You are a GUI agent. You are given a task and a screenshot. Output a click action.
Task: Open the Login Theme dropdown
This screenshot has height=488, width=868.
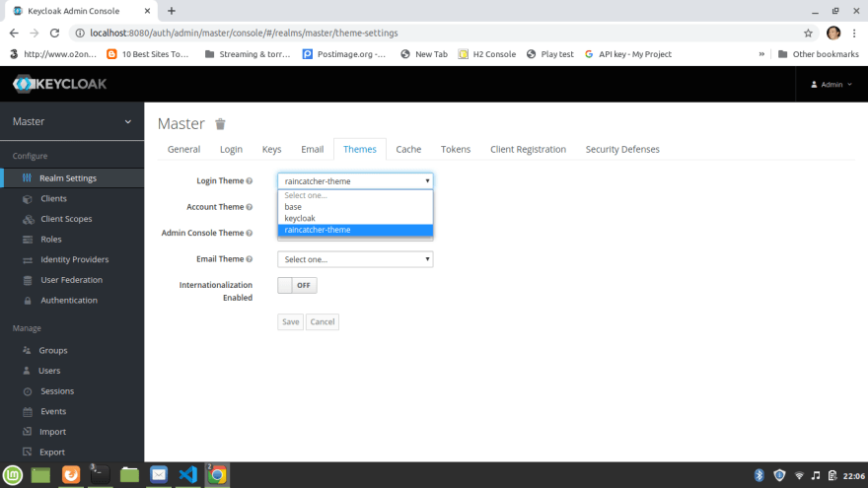(355, 181)
